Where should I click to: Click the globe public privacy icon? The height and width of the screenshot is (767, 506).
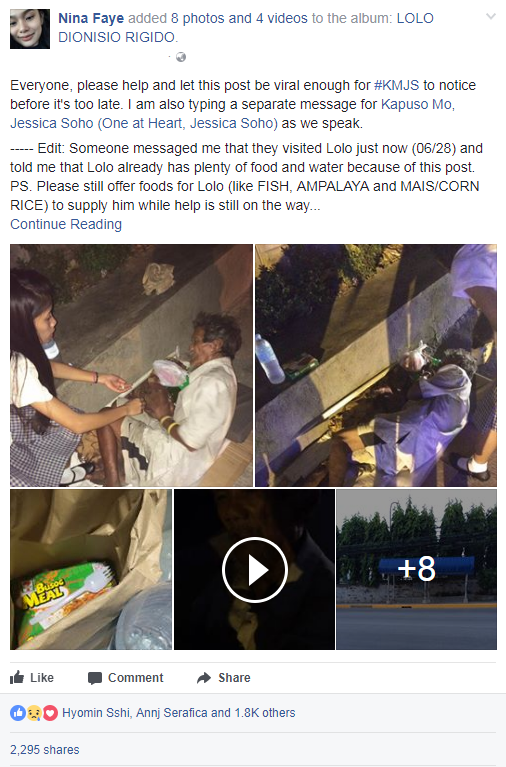pos(181,57)
